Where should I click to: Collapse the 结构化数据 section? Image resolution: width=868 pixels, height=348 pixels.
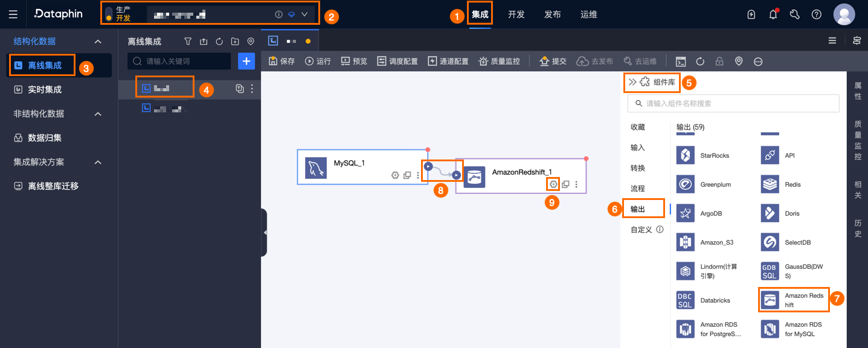(98, 41)
